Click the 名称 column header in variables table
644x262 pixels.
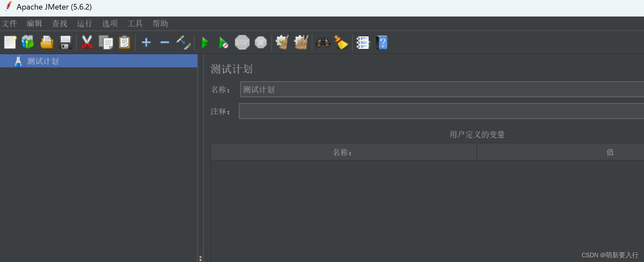[344, 152]
